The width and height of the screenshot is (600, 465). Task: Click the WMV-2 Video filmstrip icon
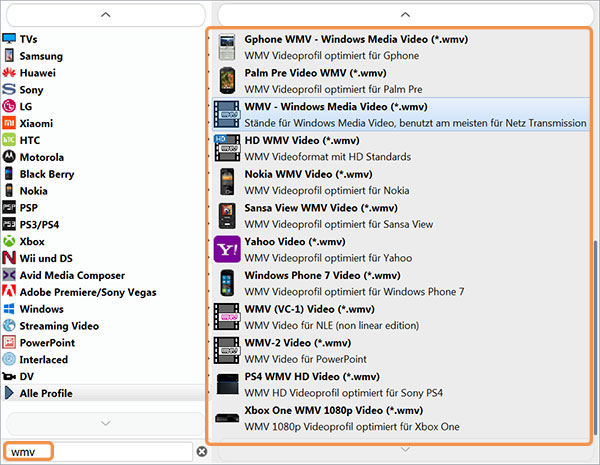[227, 350]
